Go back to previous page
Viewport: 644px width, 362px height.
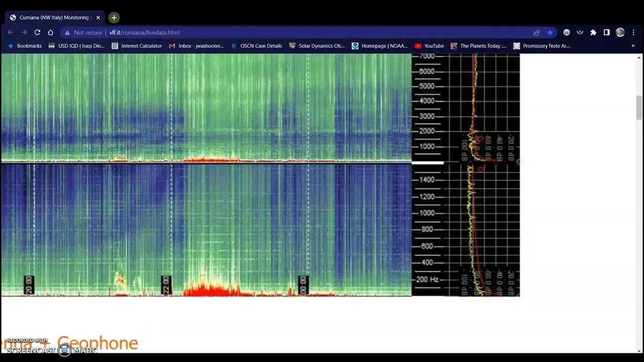[11, 32]
